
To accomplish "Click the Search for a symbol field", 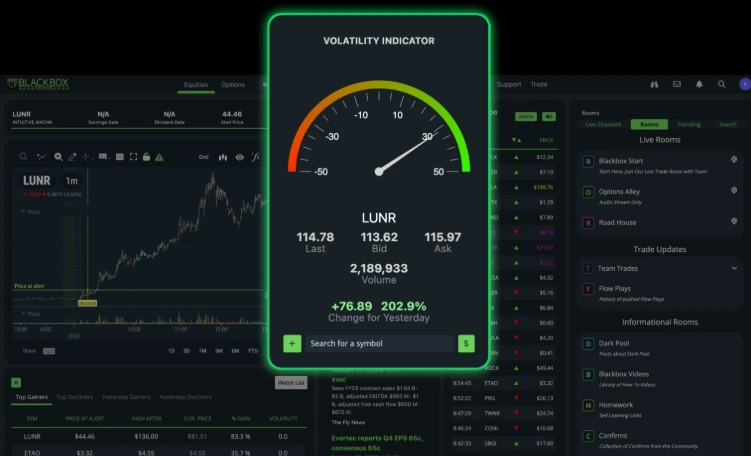I will click(x=379, y=343).
